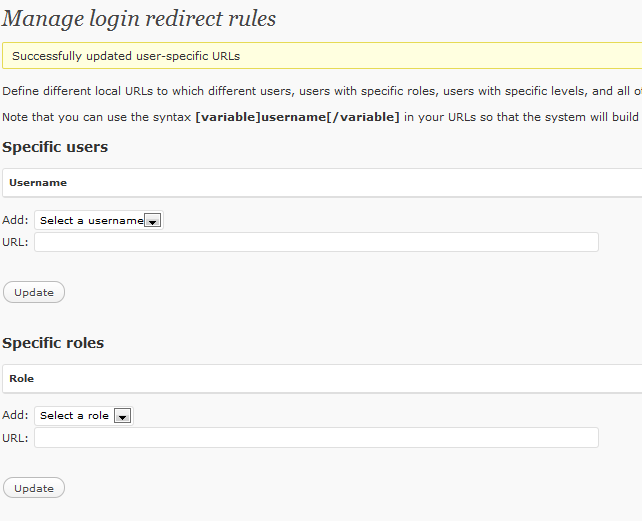642x521 pixels.
Task: Open the Select a username dropdown
Action: 99,220
